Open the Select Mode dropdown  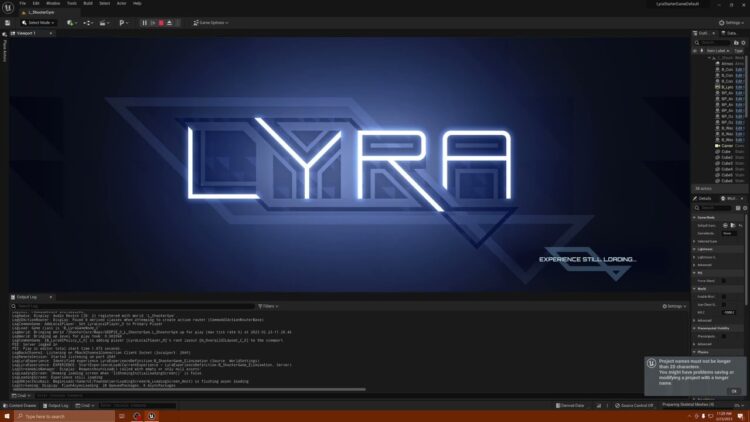(x=38, y=22)
